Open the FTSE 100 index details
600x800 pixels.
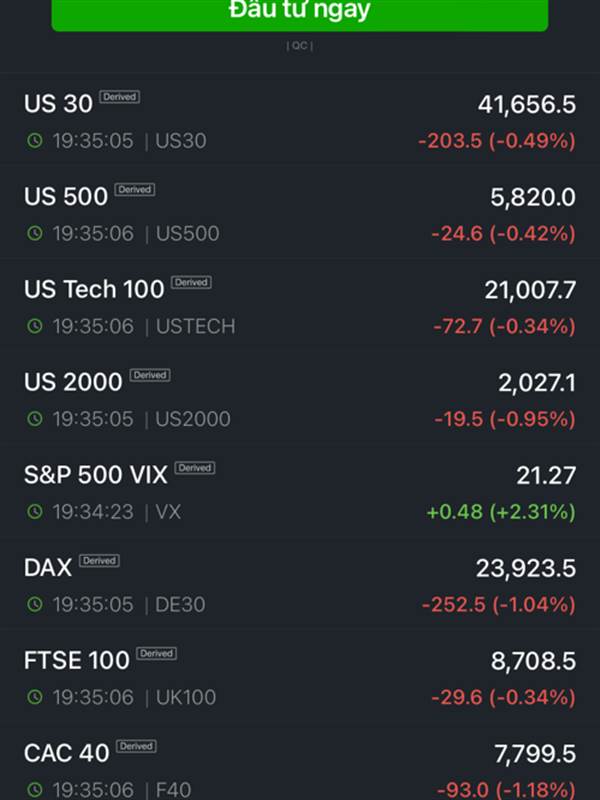pyautogui.click(x=300, y=678)
